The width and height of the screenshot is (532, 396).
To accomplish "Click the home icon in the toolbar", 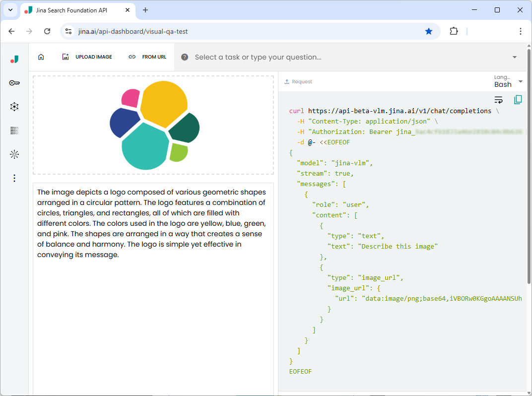I will tap(41, 57).
